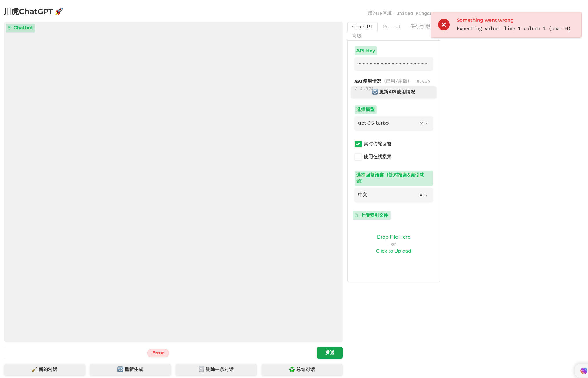The height and width of the screenshot is (378, 588).
Task: Click the recycle icon on 总结对话
Action: click(x=292, y=369)
